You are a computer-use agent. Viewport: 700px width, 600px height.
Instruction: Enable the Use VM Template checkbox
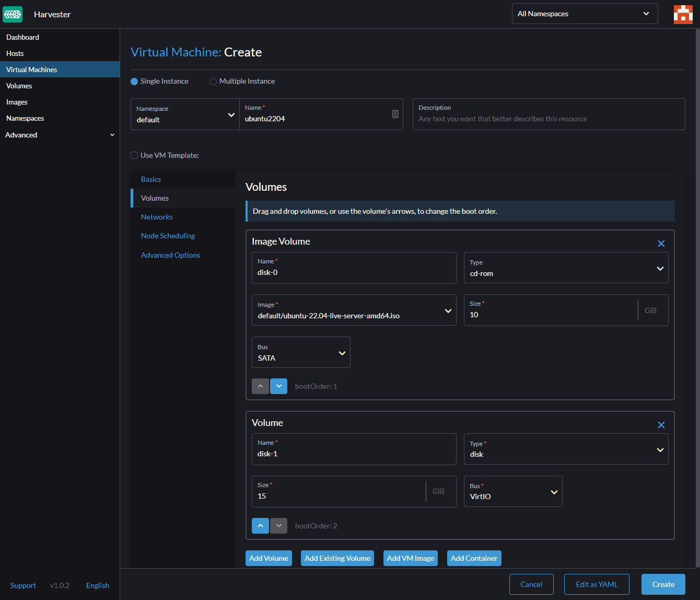coord(134,155)
